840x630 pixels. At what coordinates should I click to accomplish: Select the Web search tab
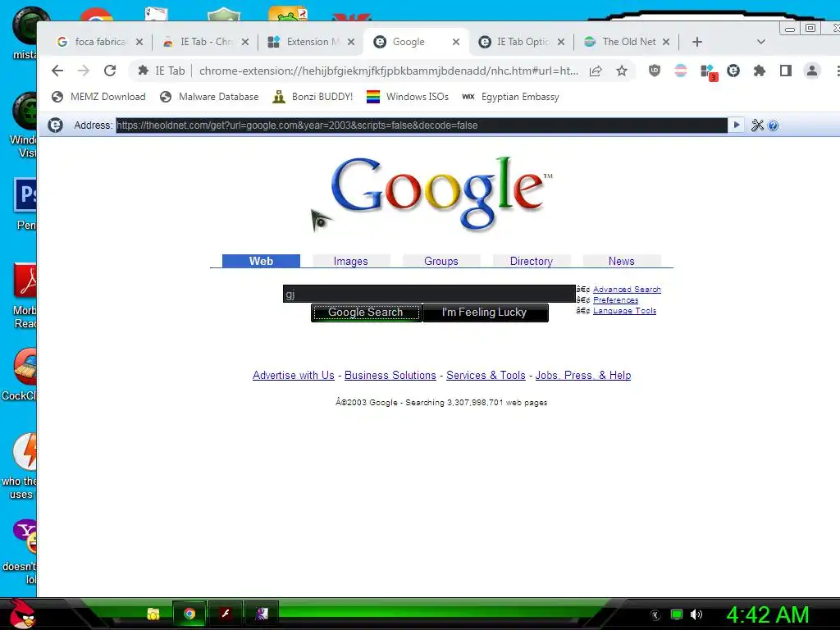click(261, 261)
